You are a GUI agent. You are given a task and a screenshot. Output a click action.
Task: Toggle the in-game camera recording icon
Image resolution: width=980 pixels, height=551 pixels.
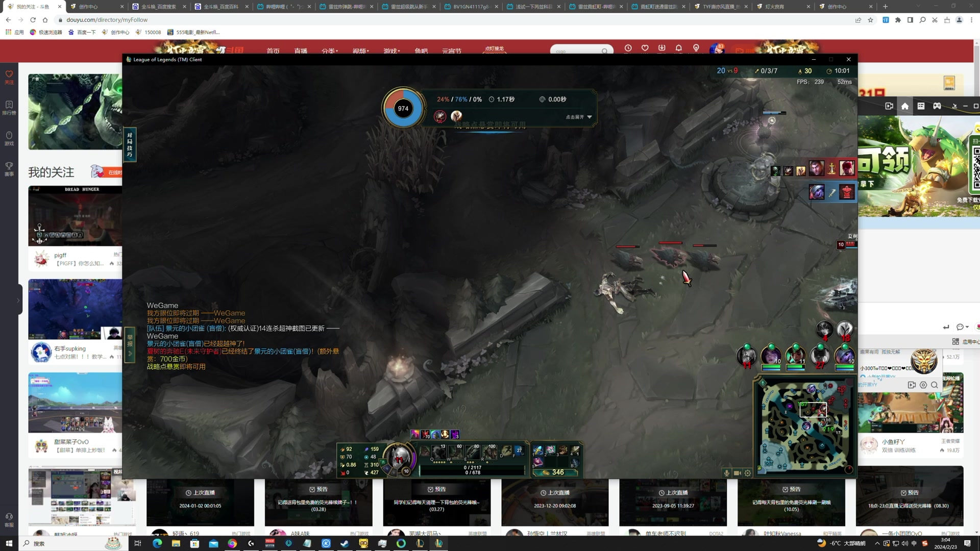tap(737, 473)
